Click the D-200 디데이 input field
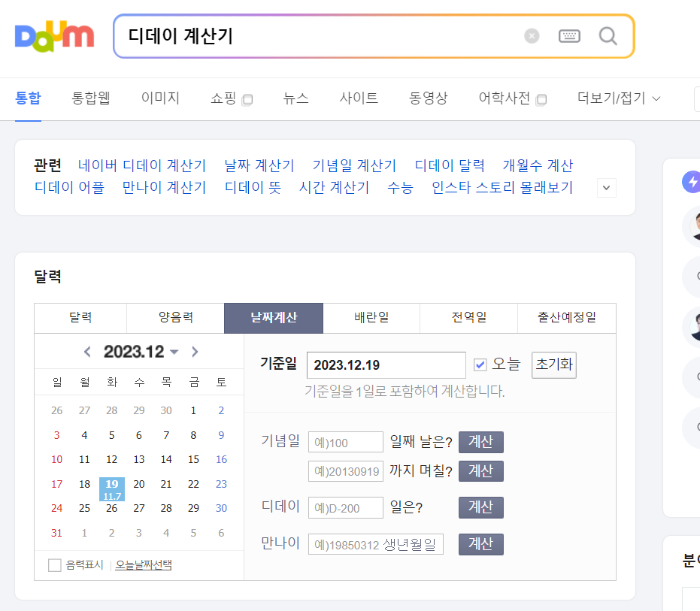Viewport: 700px width, 611px height. pos(345,507)
